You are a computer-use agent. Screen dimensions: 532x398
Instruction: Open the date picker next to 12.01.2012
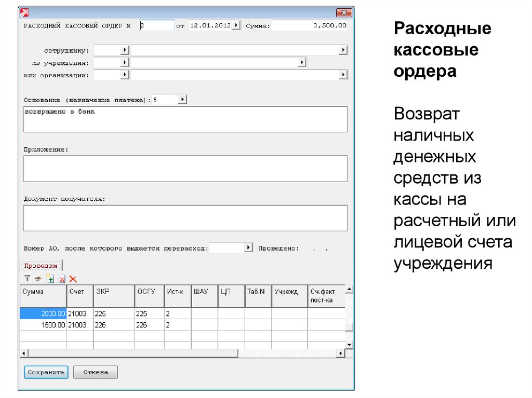(x=235, y=25)
